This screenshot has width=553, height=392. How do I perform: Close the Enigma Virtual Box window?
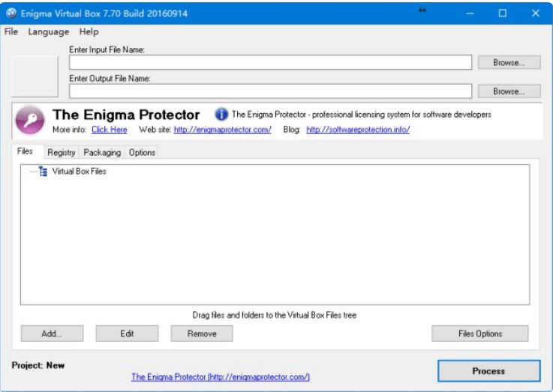tap(535, 13)
